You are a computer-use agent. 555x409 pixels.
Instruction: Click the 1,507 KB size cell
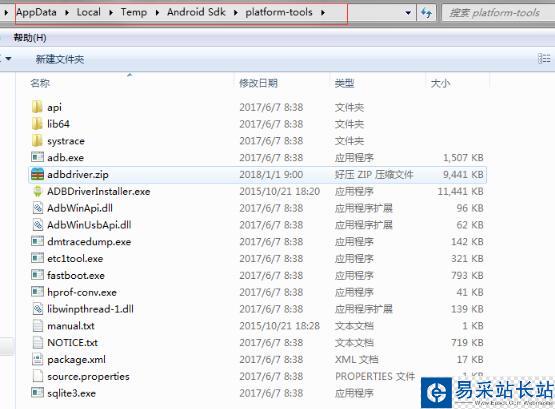(x=463, y=157)
